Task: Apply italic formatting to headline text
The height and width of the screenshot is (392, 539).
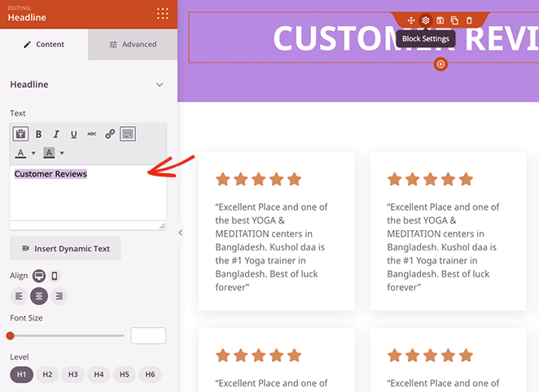Action: click(x=56, y=134)
